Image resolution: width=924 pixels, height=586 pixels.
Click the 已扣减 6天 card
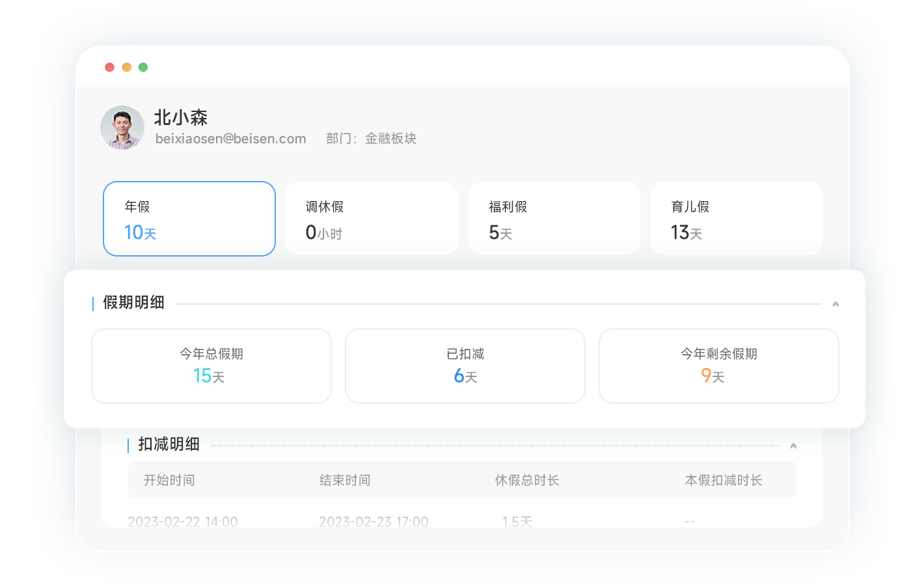coord(465,366)
